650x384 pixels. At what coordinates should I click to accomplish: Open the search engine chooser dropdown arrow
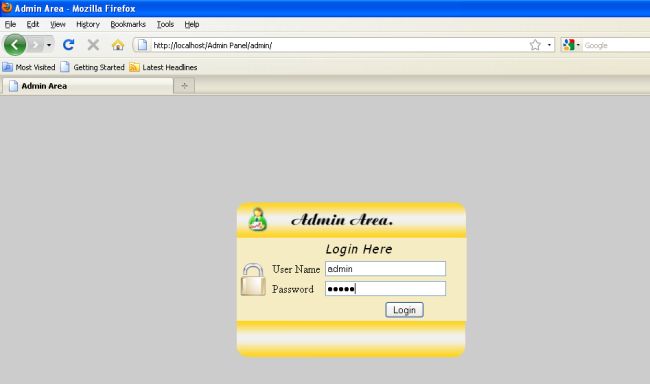(x=578, y=45)
